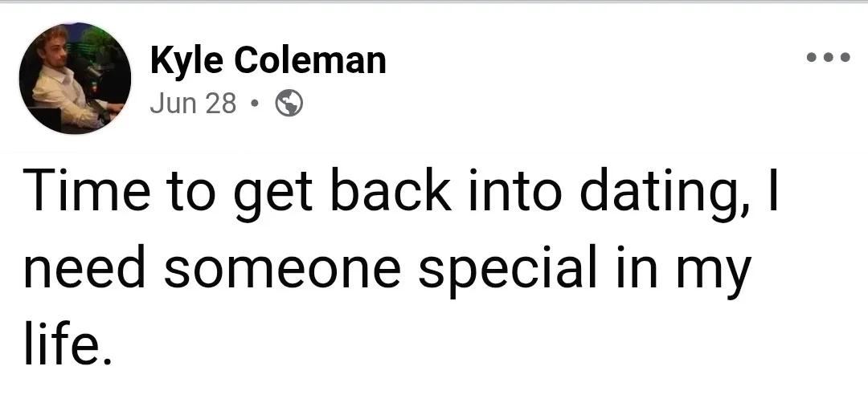868x411 pixels.
Task: Open Kyle Coleman's round profile picture
Action: click(75, 78)
